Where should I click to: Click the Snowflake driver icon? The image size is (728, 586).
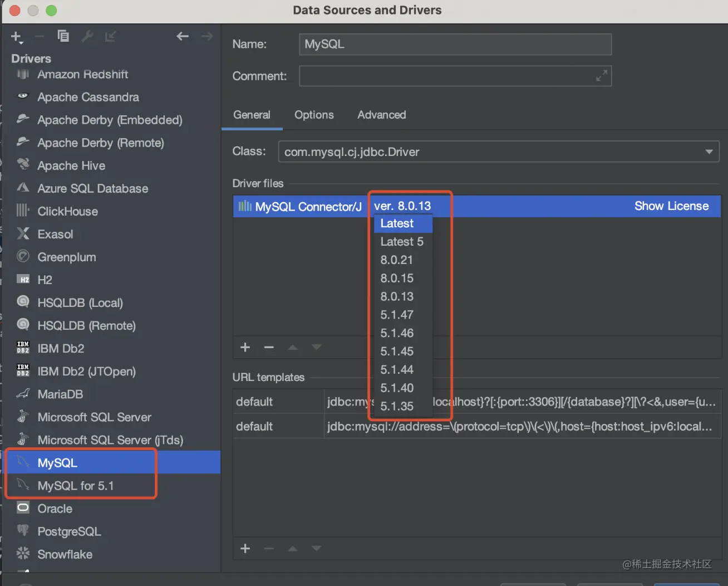pyautogui.click(x=23, y=553)
